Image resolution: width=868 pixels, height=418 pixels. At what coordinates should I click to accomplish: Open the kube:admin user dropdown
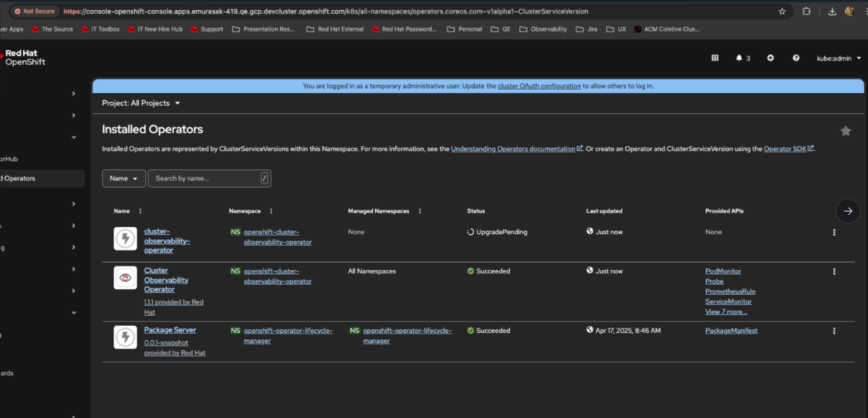(839, 58)
